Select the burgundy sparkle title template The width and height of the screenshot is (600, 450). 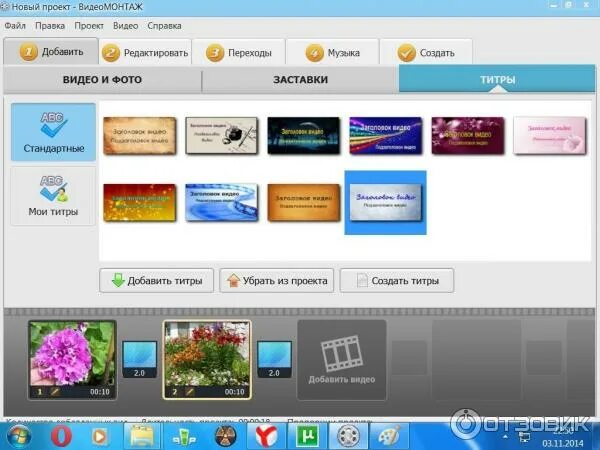click(468, 136)
